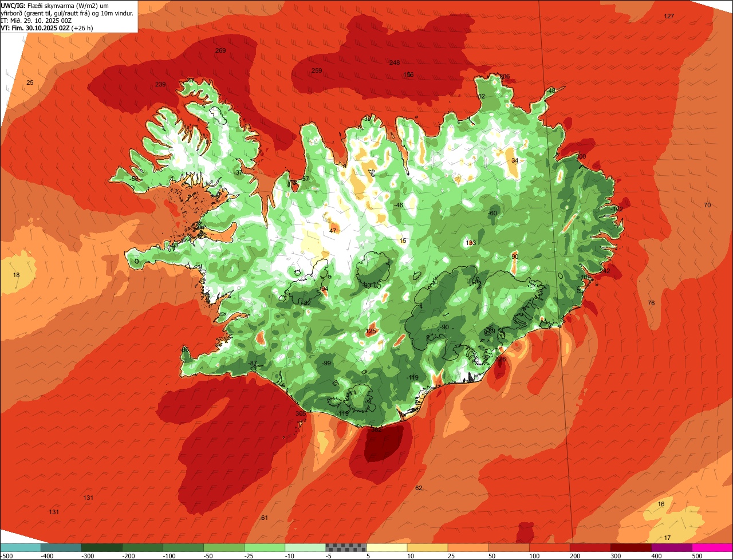This screenshot has width=733, height=560.
Task: Click the darkest green legend swatch between -300 and -200
Action: coord(101,547)
